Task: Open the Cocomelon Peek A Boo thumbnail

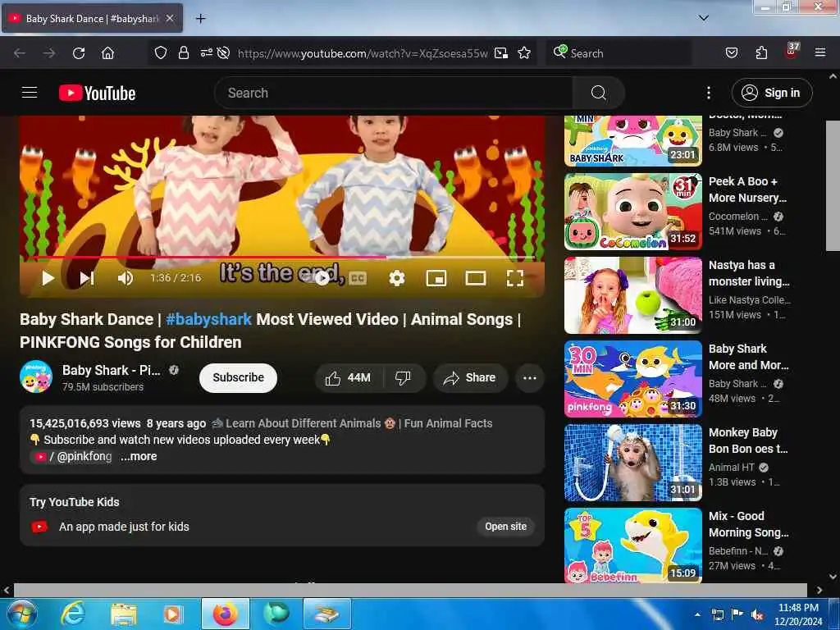Action: (x=633, y=212)
